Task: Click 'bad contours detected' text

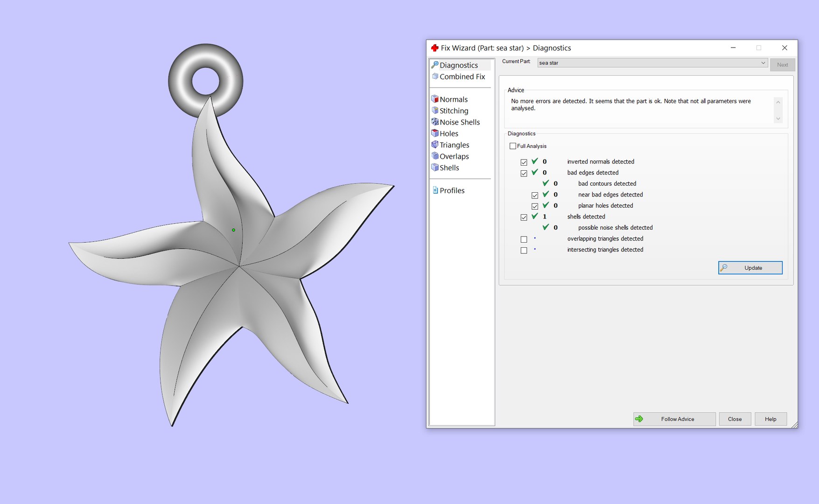Action: 607,184
